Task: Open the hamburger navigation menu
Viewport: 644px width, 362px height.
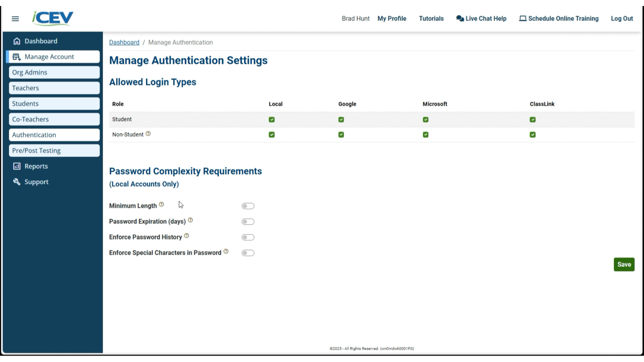Action: pos(15,18)
